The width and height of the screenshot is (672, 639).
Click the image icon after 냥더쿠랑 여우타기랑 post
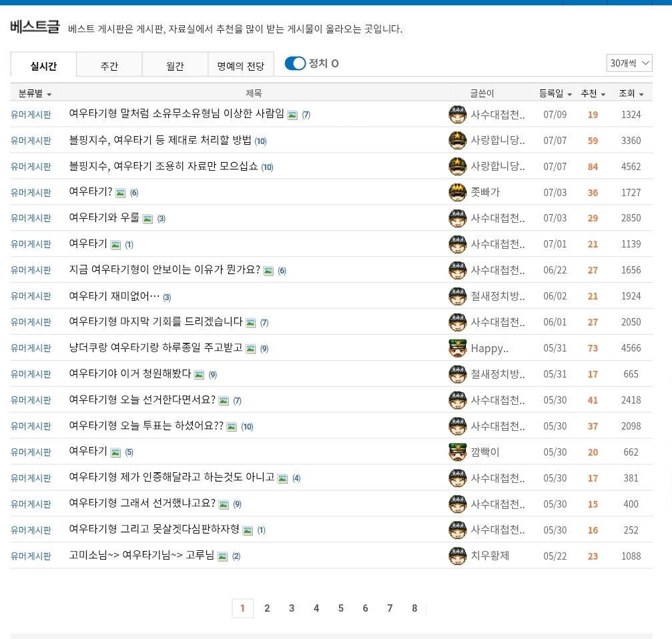pos(251,349)
